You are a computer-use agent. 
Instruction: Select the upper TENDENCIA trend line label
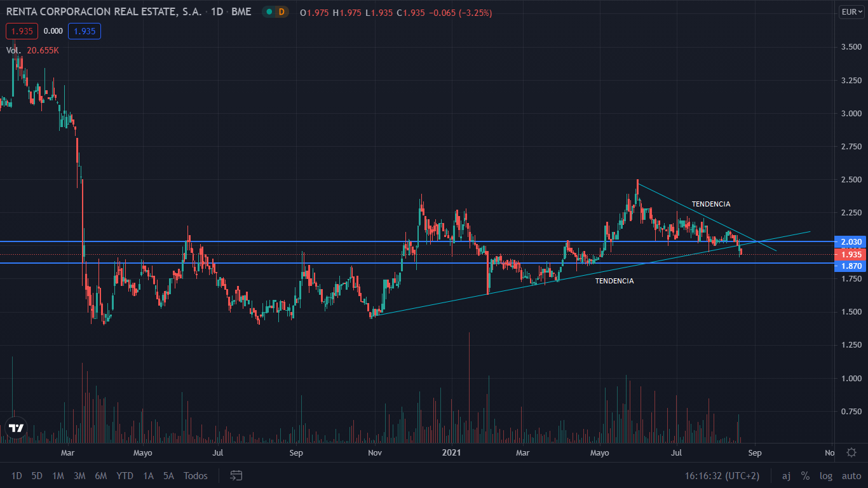coord(710,204)
